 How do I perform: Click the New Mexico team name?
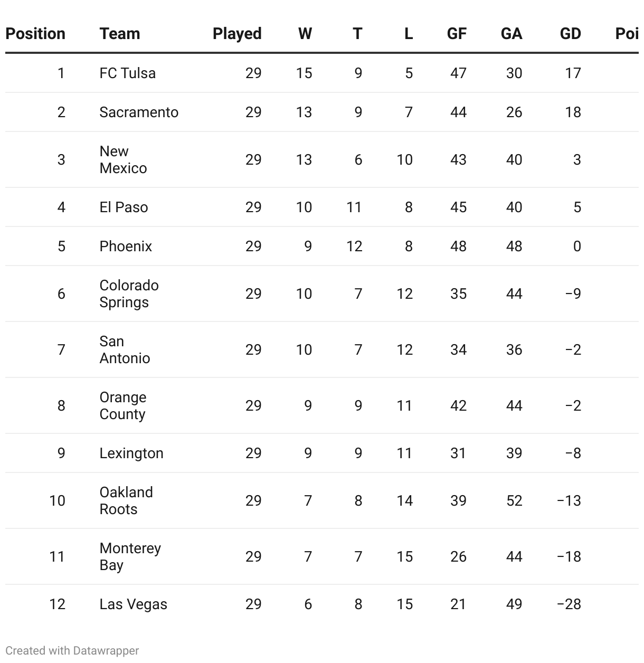click(x=123, y=159)
